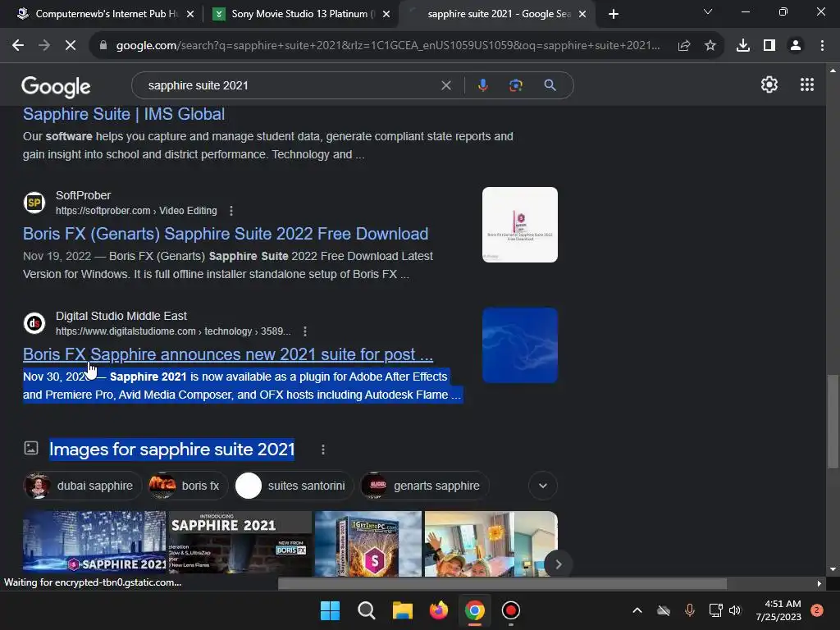Open Chrome three-dot menu

tap(822, 46)
